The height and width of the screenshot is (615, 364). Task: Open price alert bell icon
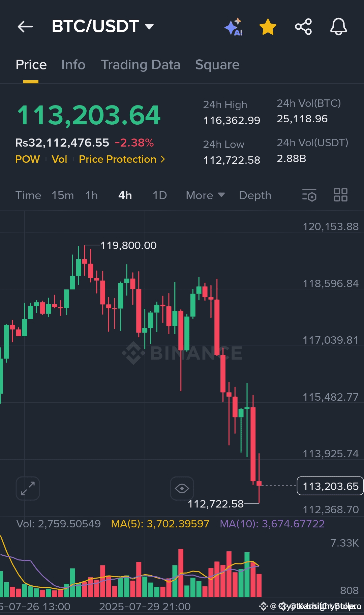(x=338, y=27)
